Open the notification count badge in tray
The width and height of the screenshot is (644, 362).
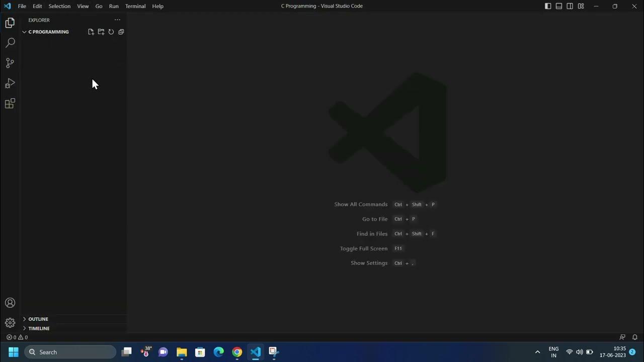coord(632,352)
